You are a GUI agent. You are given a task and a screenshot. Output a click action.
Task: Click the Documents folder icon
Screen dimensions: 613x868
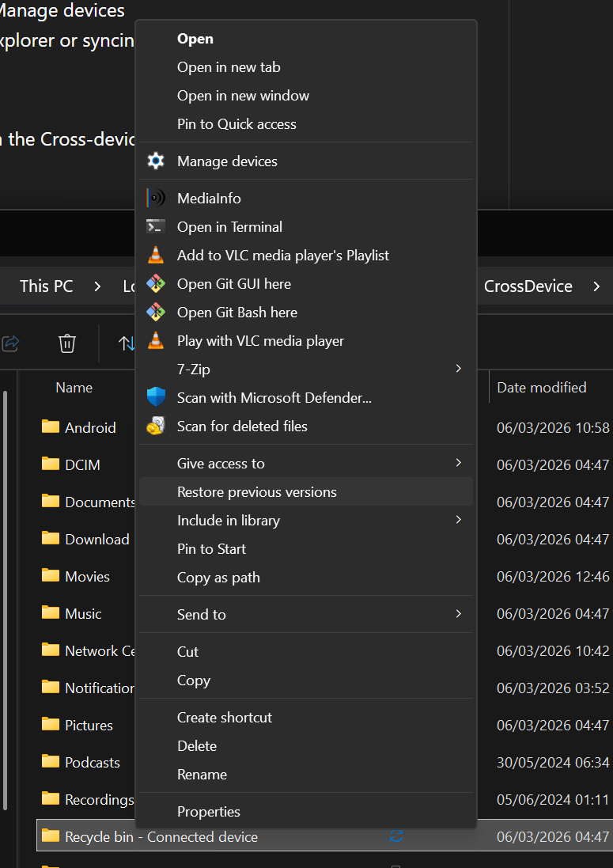coord(51,501)
